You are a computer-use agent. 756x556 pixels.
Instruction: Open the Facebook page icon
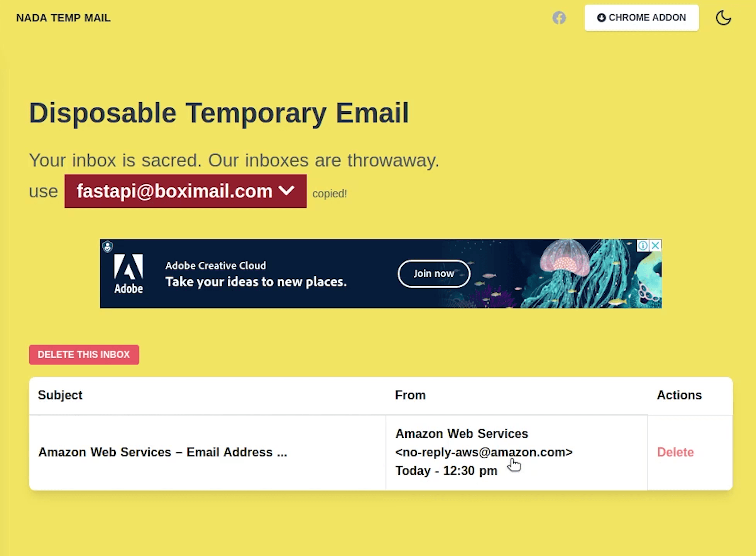coord(559,18)
